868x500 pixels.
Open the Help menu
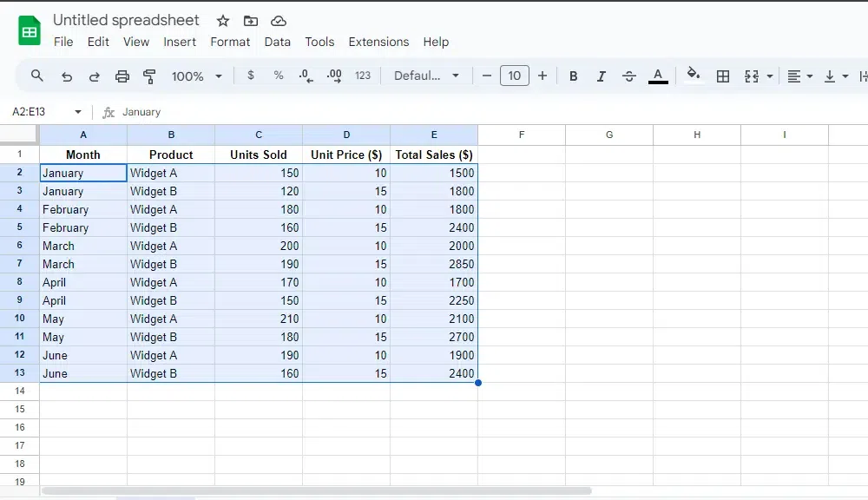(x=436, y=42)
